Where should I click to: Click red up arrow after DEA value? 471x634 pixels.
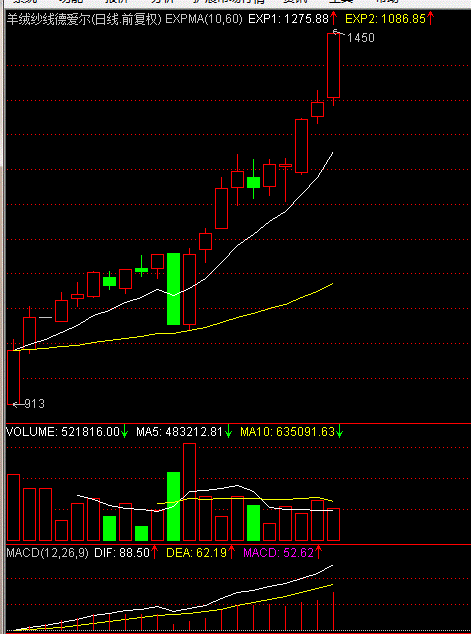[232, 552]
